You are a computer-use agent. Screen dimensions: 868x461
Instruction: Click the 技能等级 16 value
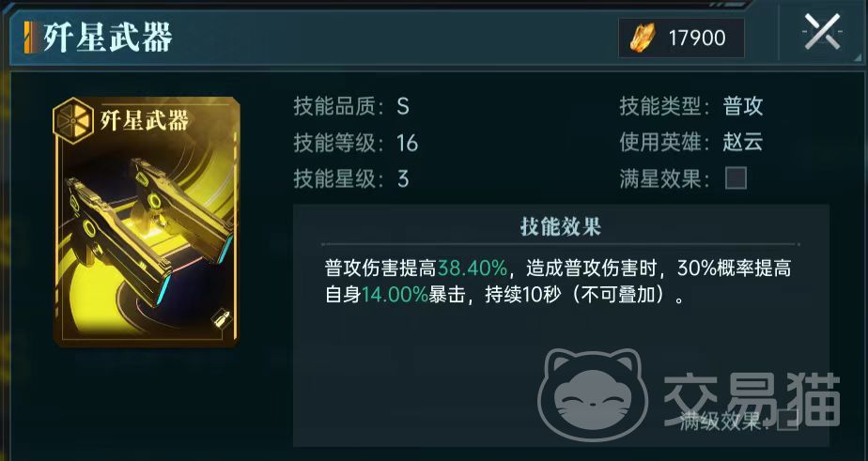coord(407,144)
